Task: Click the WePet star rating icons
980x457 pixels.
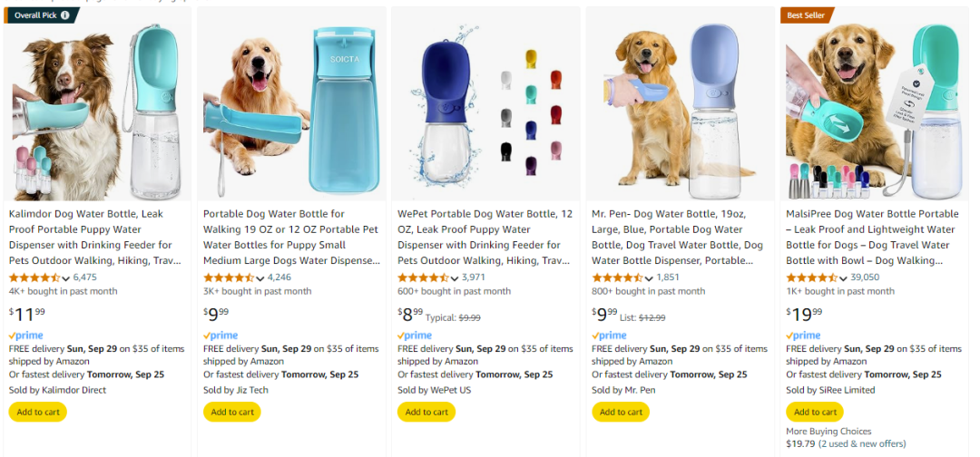Action: tap(424, 277)
